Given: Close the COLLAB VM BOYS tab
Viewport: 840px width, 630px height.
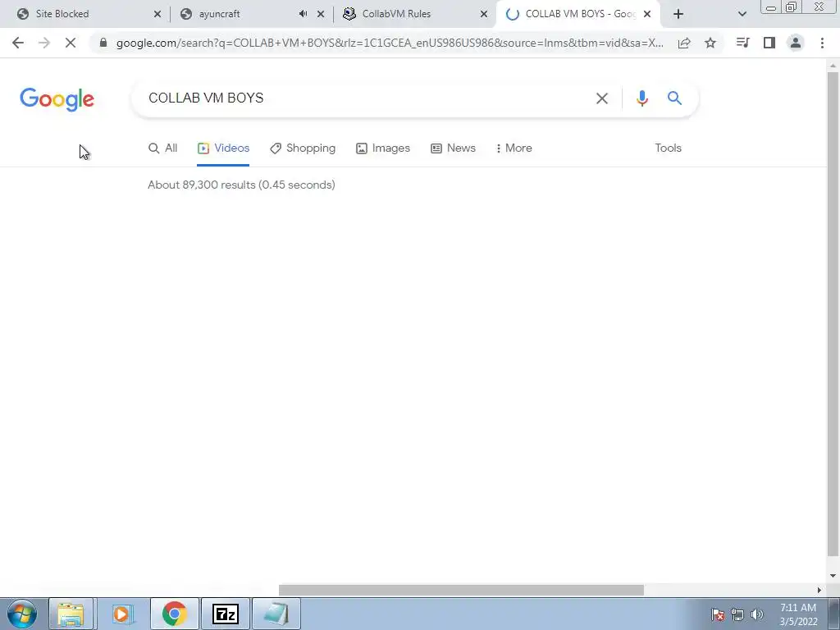Looking at the screenshot, I should coord(647,14).
